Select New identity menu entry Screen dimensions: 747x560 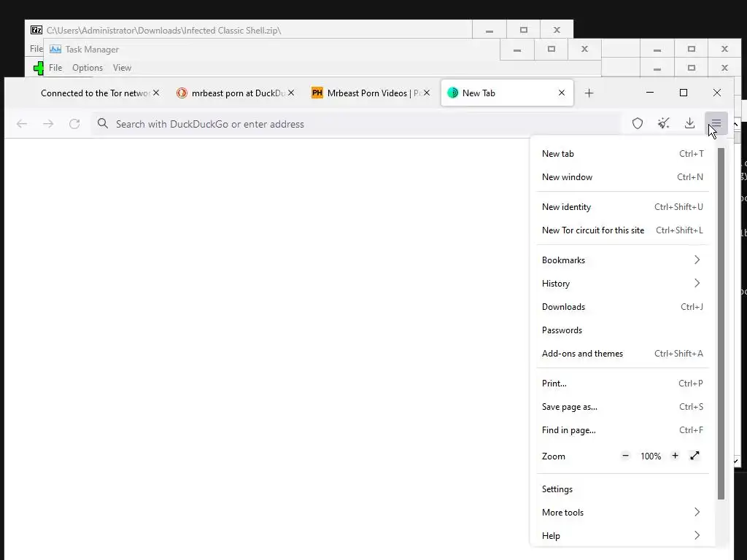pyautogui.click(x=623, y=207)
